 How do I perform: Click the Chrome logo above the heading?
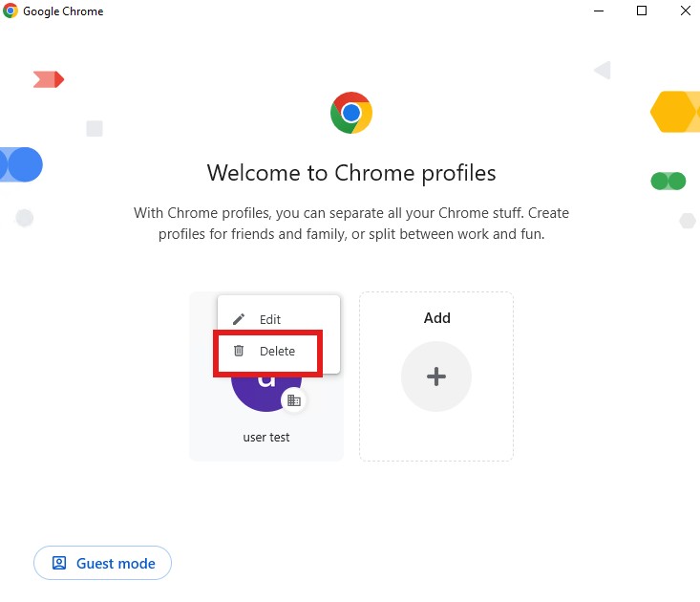pyautogui.click(x=351, y=113)
